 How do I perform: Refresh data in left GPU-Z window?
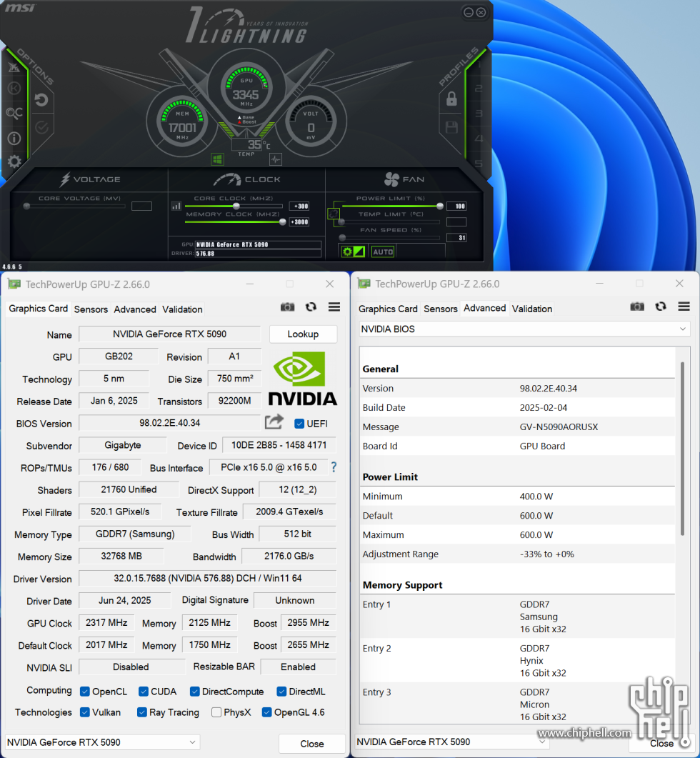pos(311,307)
